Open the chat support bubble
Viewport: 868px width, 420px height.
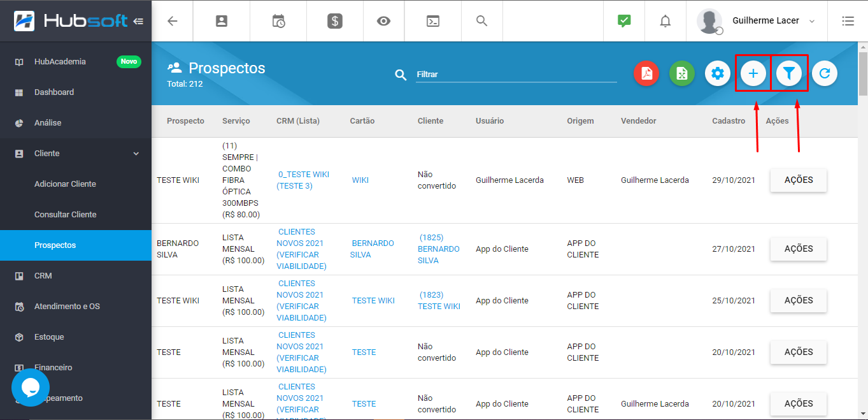[30, 387]
